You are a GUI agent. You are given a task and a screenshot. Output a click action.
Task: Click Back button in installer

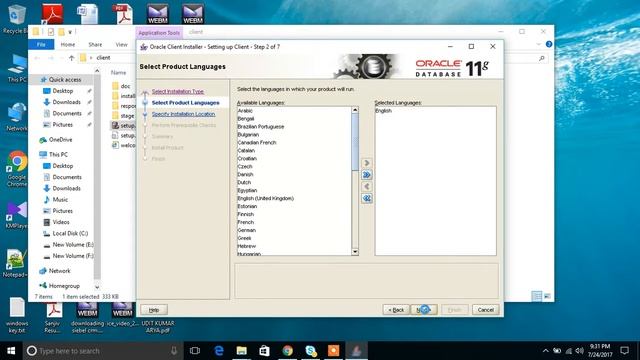click(x=396, y=310)
